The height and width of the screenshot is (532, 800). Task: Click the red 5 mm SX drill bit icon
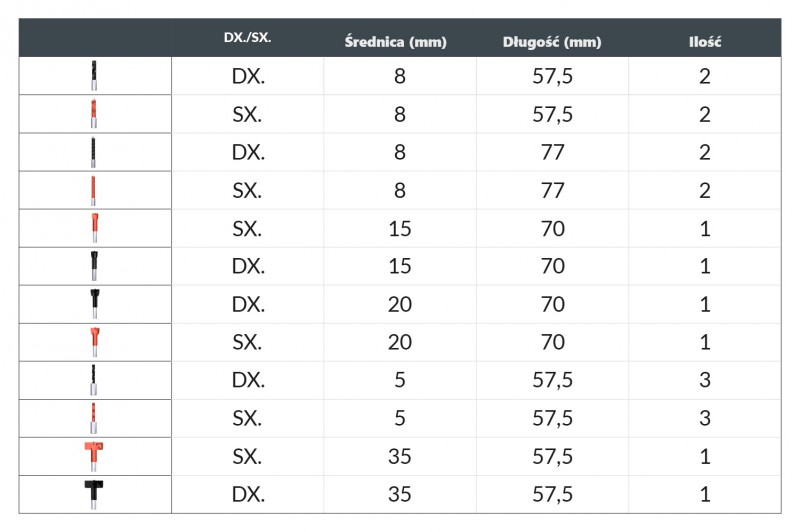coord(93,418)
